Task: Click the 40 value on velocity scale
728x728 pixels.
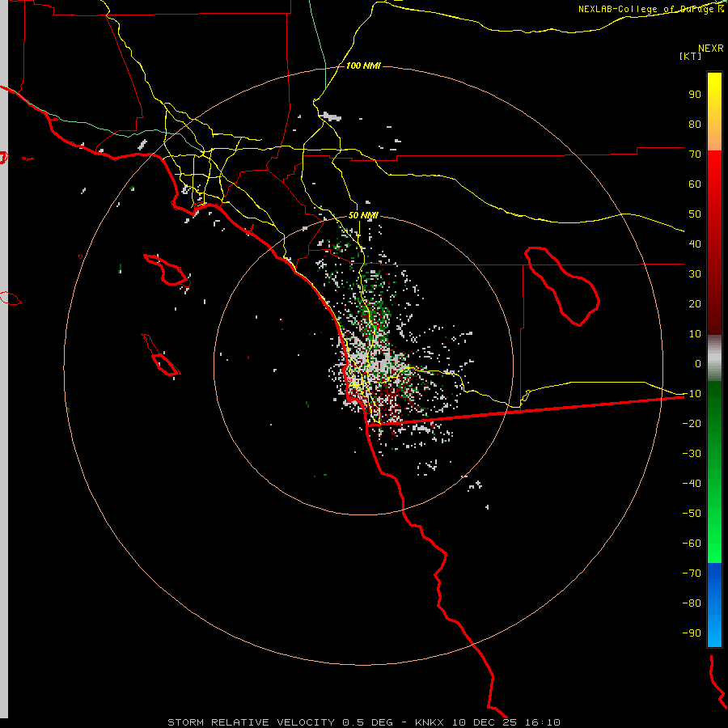Action: [x=695, y=244]
